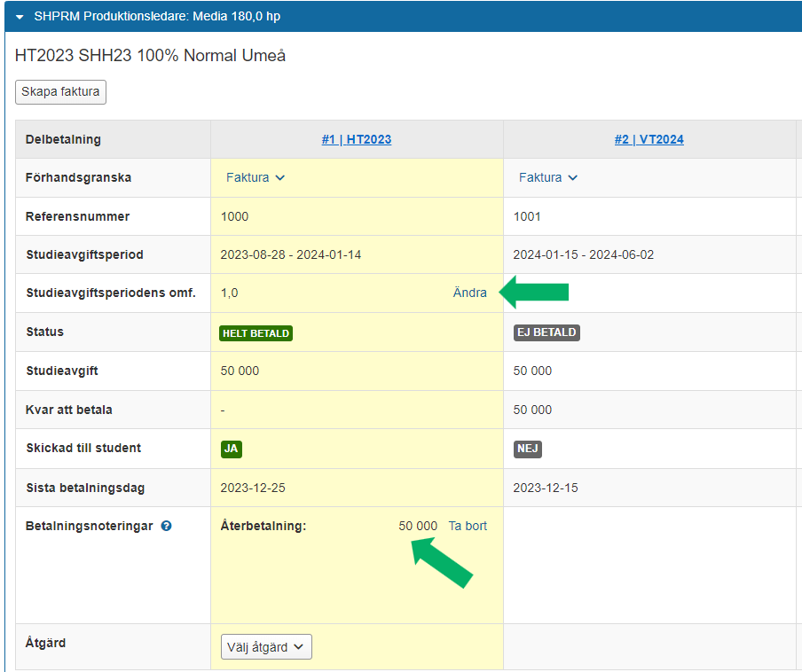Open the Välj åtgärd dropdown
802x672 pixels.
coord(266,647)
